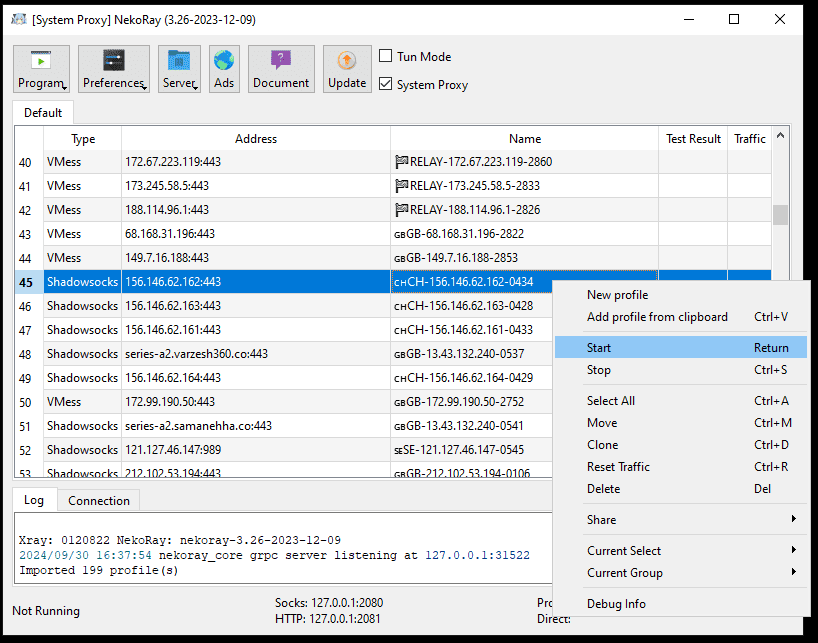The width and height of the screenshot is (818, 643).
Task: Open the Program toolbar menu
Action: pos(41,69)
